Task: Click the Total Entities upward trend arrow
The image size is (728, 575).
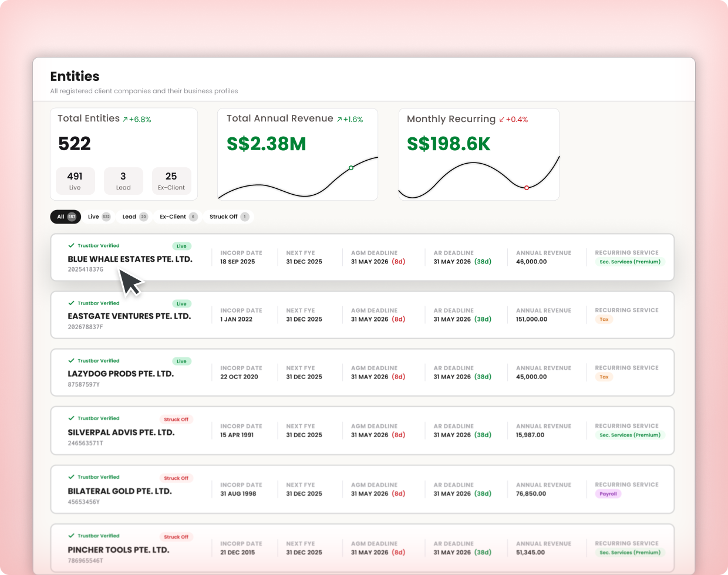Action: [x=125, y=119]
